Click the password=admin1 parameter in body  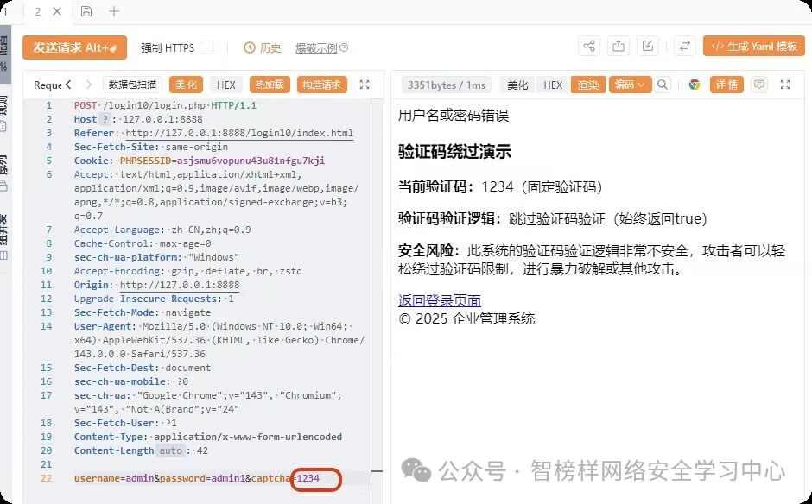click(202, 478)
